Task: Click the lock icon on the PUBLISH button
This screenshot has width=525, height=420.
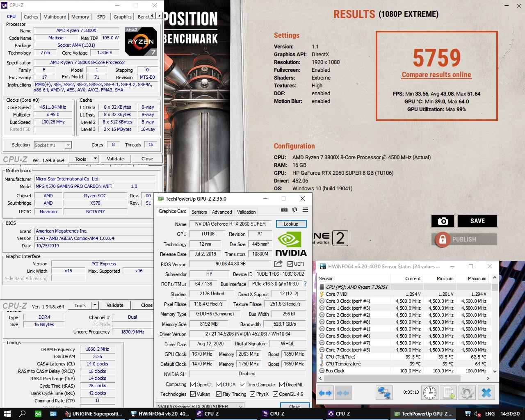Action: tap(443, 240)
